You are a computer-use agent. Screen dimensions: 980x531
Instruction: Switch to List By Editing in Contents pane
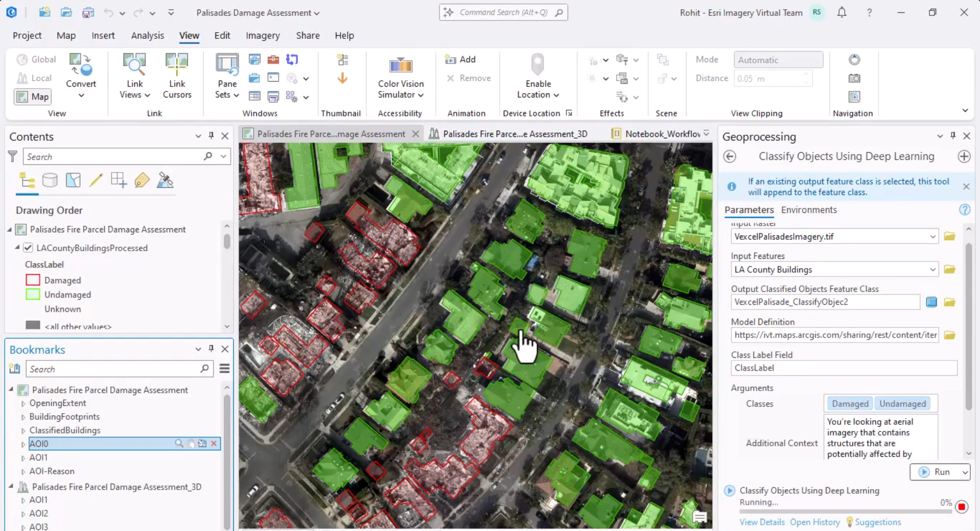click(x=96, y=180)
